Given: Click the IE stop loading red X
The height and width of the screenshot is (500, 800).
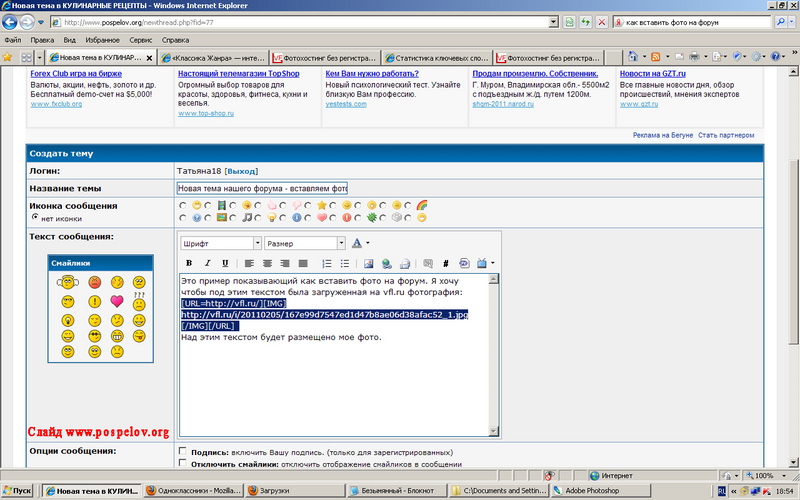Looking at the screenshot, I should pyautogui.click(x=602, y=22).
